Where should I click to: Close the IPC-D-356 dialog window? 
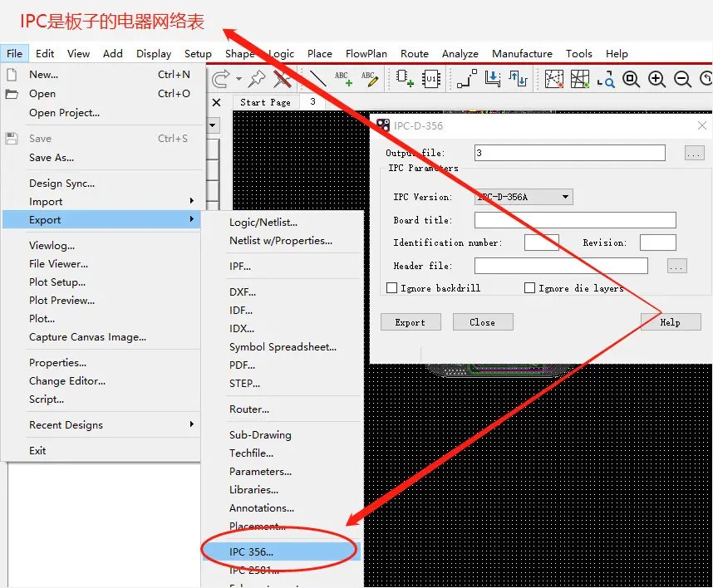(702, 125)
